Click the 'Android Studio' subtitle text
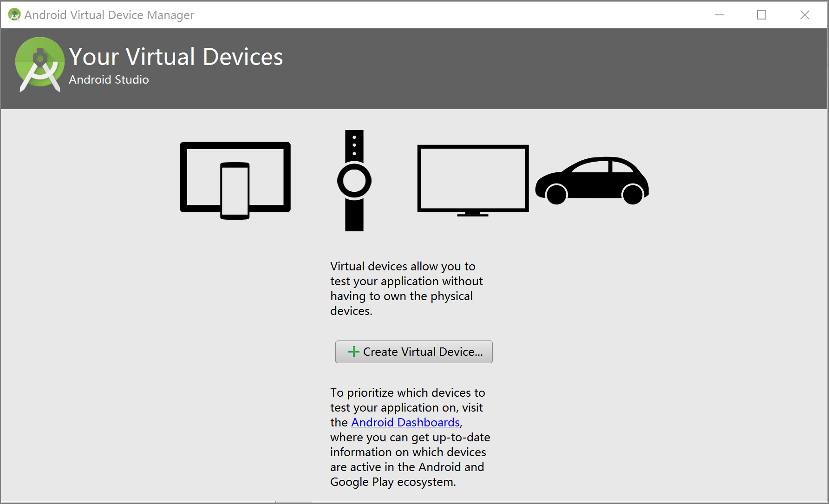The height and width of the screenshot is (504, 829). (x=109, y=79)
